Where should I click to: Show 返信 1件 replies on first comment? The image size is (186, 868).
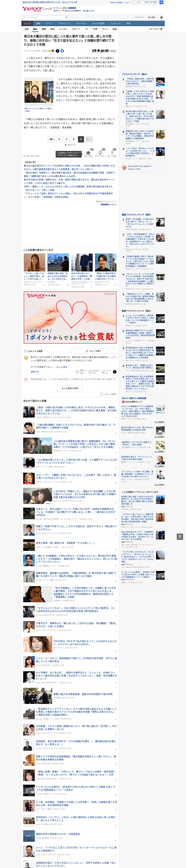(34, 372)
